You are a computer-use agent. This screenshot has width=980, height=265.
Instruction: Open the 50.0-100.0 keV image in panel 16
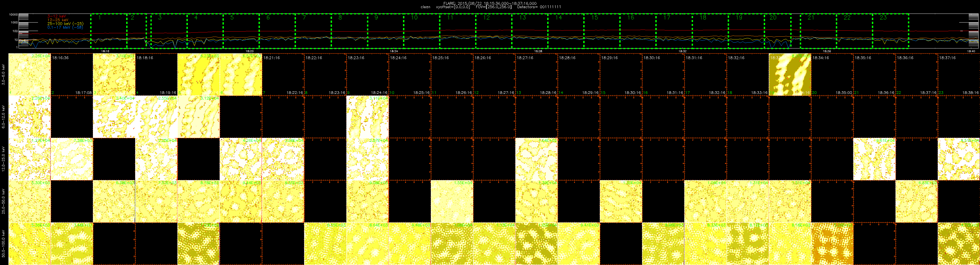tap(663, 244)
